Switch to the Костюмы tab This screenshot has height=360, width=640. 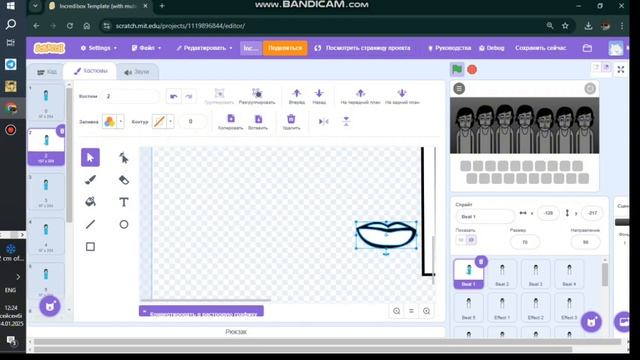coord(90,71)
